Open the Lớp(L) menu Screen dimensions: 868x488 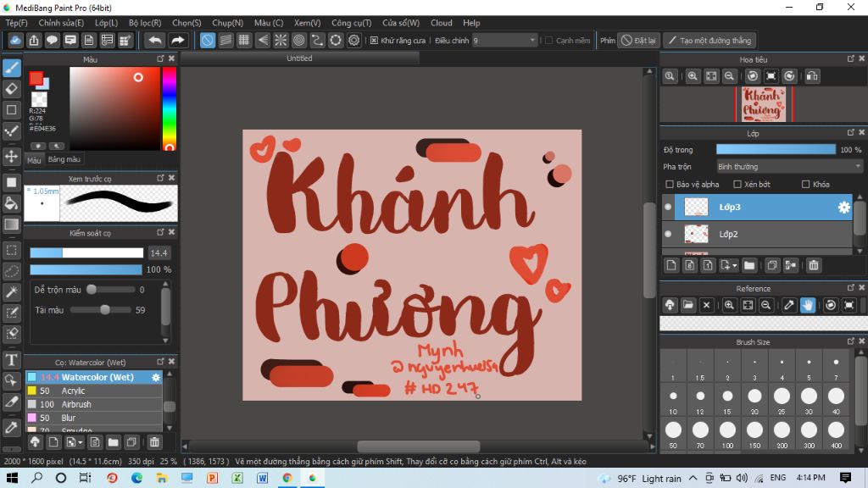[x=106, y=23]
